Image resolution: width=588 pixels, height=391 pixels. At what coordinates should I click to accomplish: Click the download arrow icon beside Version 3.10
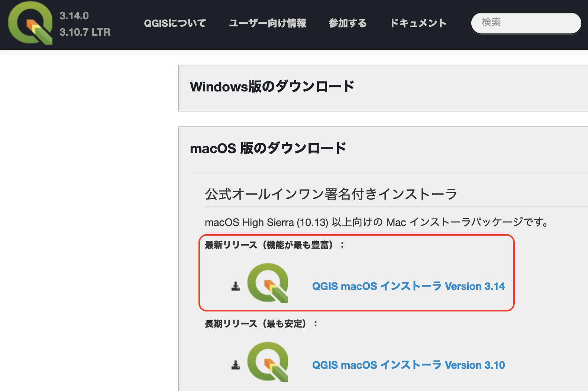pyautogui.click(x=236, y=365)
